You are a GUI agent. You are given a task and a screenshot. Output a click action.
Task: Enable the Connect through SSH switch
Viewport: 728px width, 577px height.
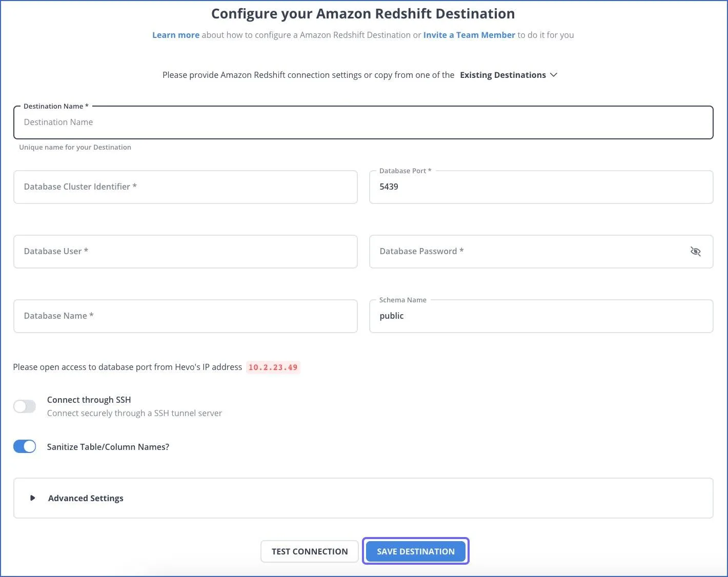point(25,406)
